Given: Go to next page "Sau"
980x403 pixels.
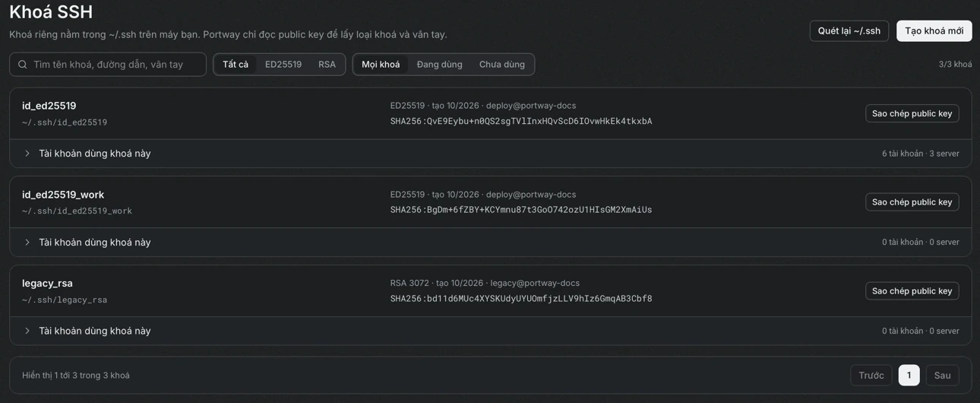Looking at the screenshot, I should [942, 376].
